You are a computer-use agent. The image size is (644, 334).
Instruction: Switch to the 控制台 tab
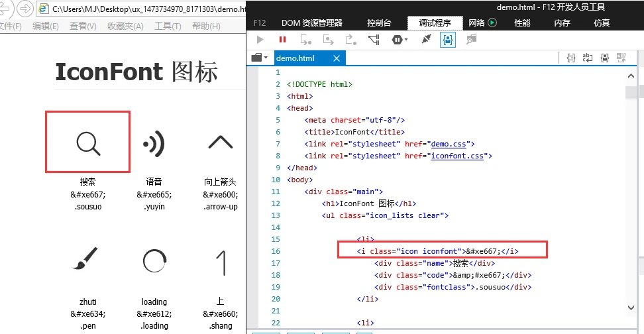point(379,23)
